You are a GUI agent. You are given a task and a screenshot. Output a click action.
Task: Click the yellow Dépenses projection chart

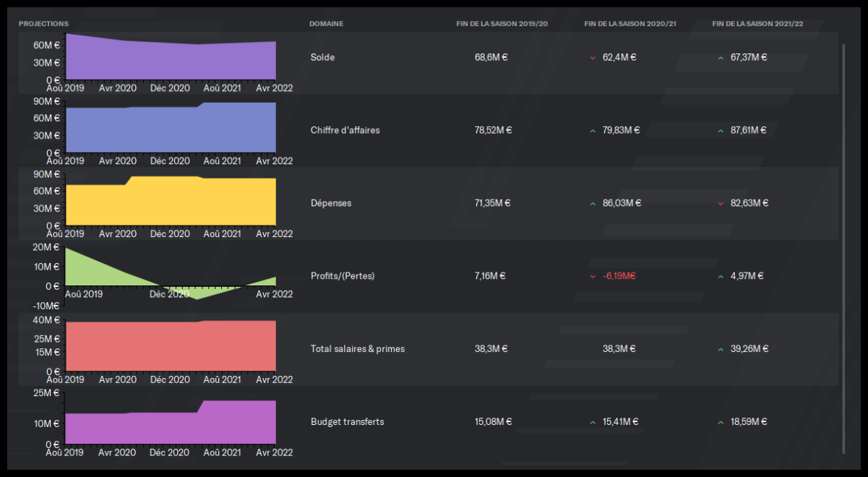[171, 201]
